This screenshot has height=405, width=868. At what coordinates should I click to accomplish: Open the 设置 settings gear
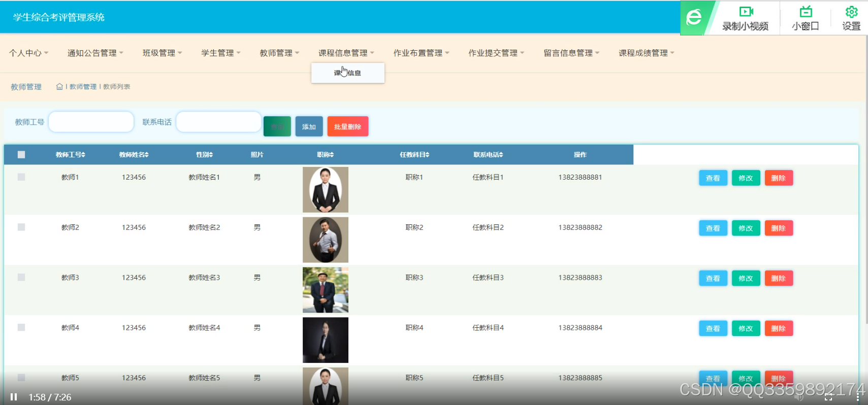click(x=851, y=18)
